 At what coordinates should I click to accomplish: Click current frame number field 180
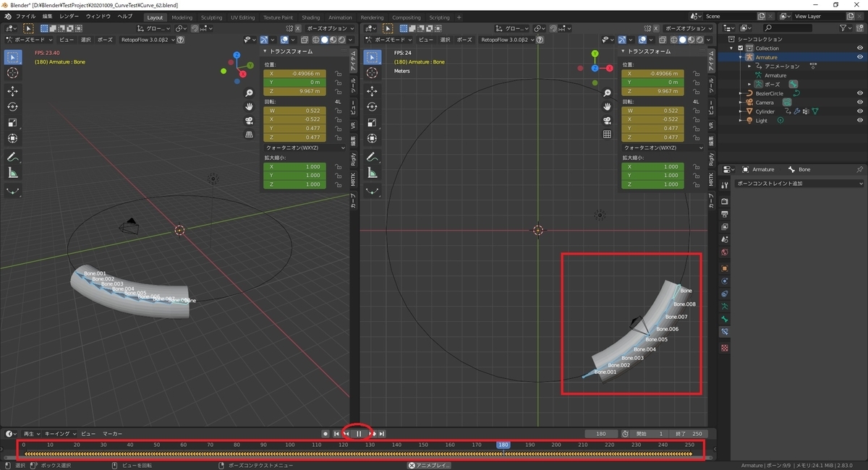pos(602,433)
